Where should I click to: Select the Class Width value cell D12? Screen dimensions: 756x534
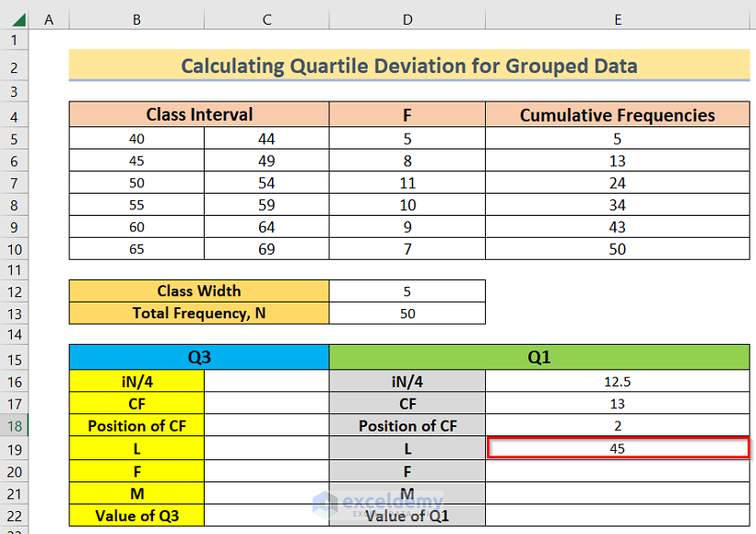[x=408, y=291]
